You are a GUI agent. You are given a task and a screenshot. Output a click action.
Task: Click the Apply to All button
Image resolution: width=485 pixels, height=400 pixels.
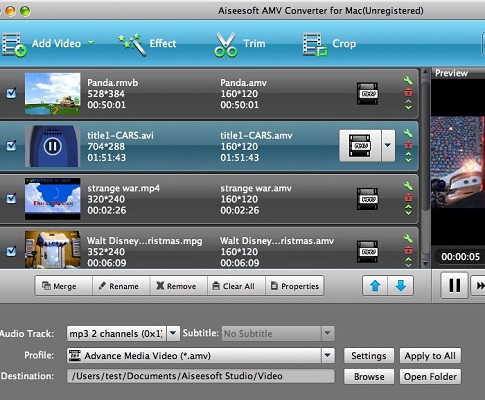(430, 356)
